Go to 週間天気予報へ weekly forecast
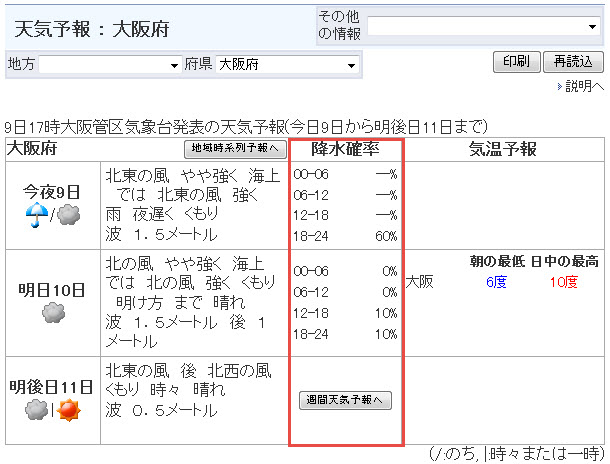 coord(346,400)
